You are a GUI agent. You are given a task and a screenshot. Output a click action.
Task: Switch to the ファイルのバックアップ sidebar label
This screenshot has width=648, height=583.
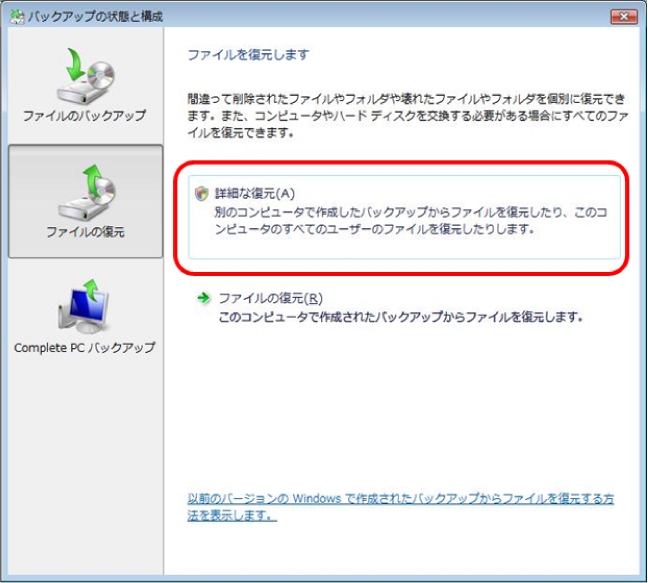[x=85, y=116]
